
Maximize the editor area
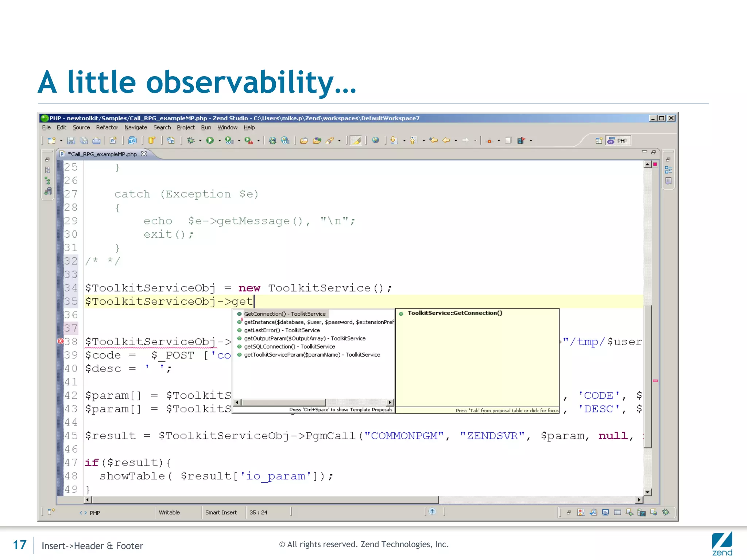click(653, 152)
